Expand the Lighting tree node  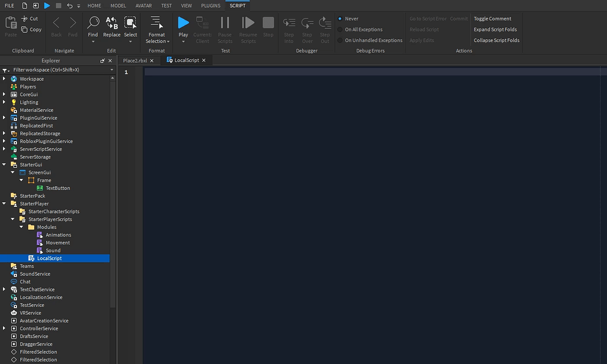pos(4,102)
